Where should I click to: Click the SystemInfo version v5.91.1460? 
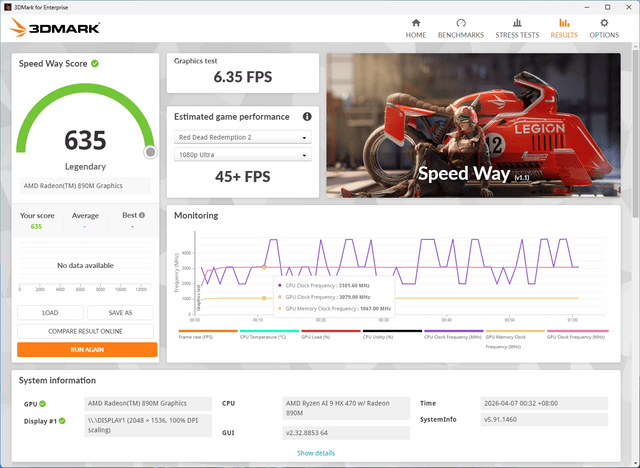point(544,419)
